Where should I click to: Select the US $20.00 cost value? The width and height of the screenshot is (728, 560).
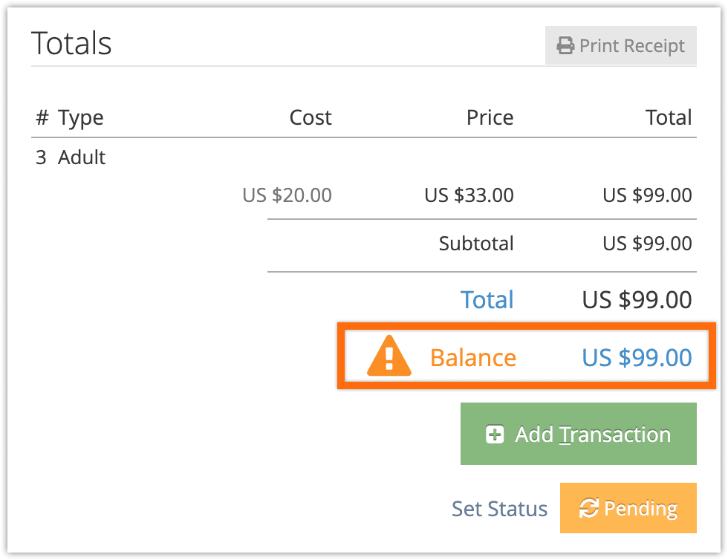coord(287,195)
